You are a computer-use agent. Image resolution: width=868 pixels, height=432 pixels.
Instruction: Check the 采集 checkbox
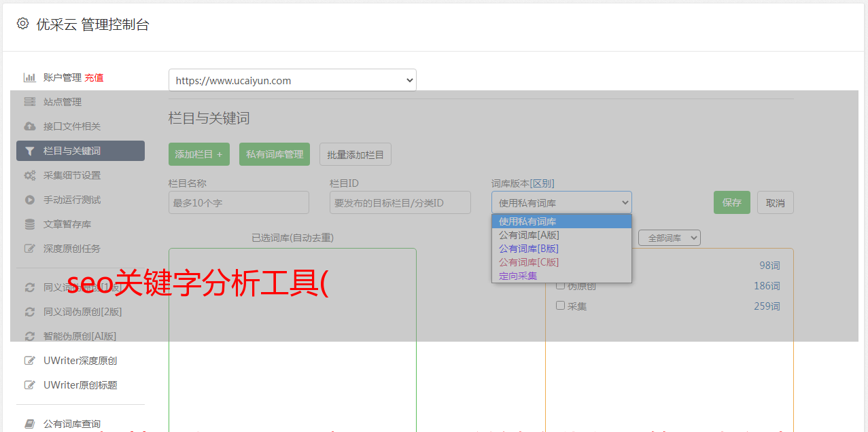[x=560, y=306]
